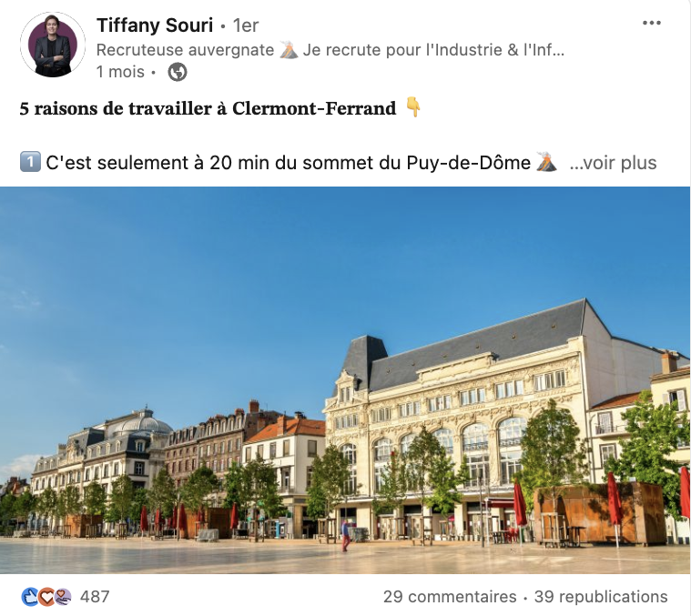Viewport: 691px width, 616px height.
Task: Click the purple support reaction icon
Action: [x=62, y=597]
